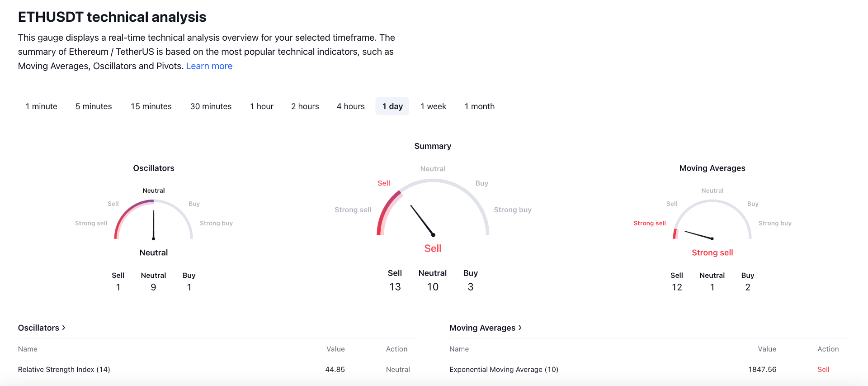
Task: Switch to the 5 minutes timeframe
Action: tap(94, 106)
